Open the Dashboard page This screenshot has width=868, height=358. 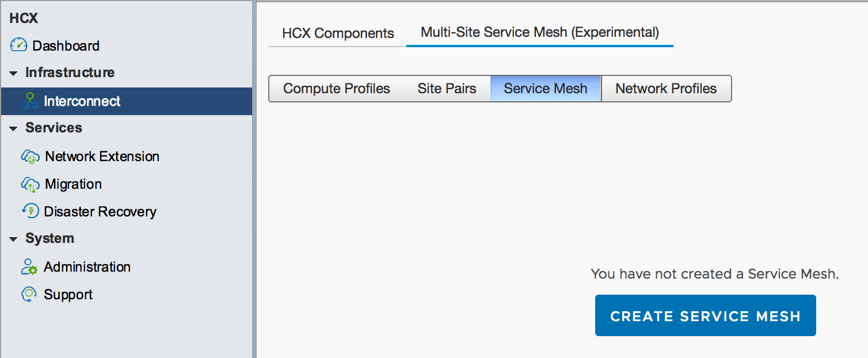[x=66, y=45]
